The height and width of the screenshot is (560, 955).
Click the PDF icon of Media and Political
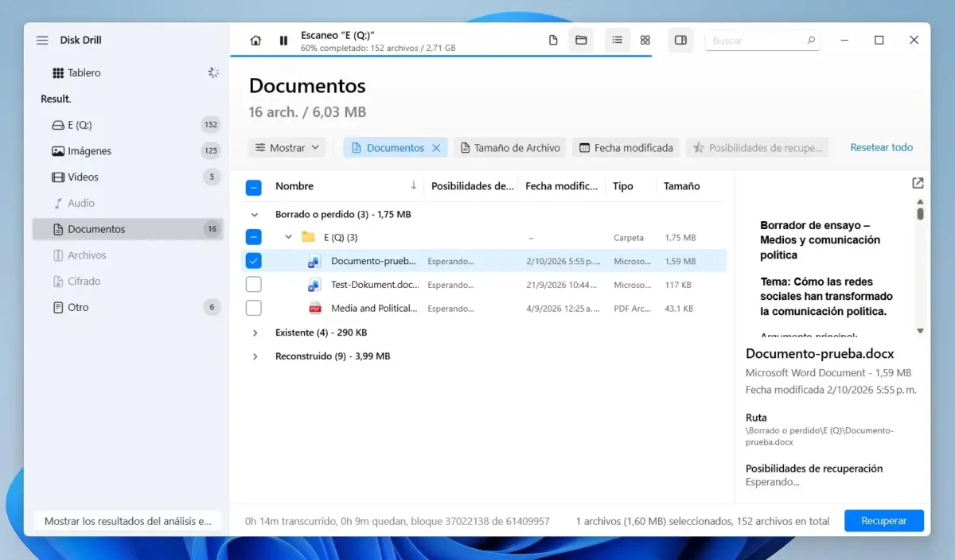(314, 309)
